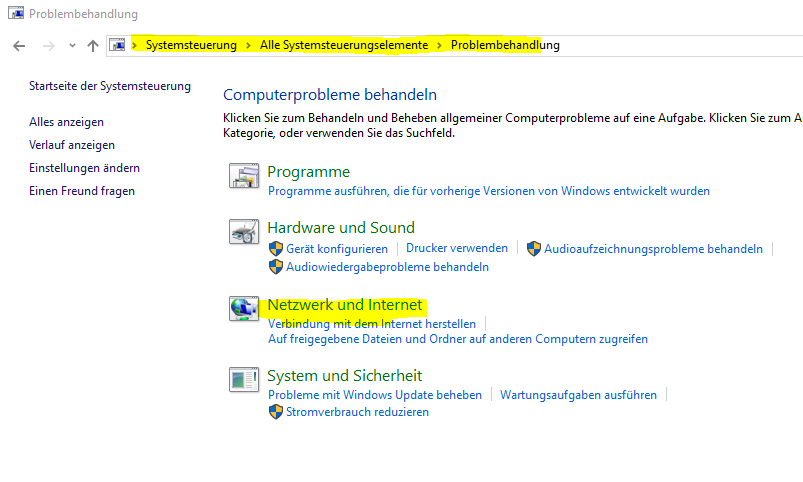803x482 pixels.
Task: Click Verbindung mit dem Internet herstellen
Action: point(372,324)
